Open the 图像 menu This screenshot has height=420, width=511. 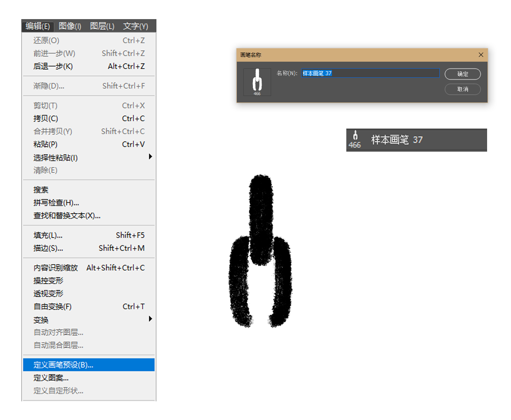(x=70, y=26)
